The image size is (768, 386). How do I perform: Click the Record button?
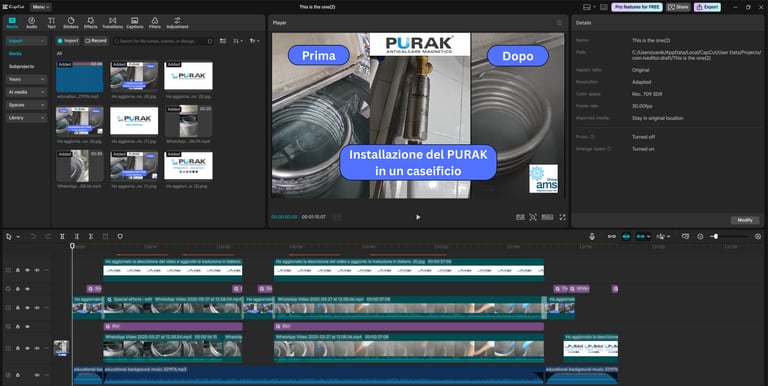point(96,41)
